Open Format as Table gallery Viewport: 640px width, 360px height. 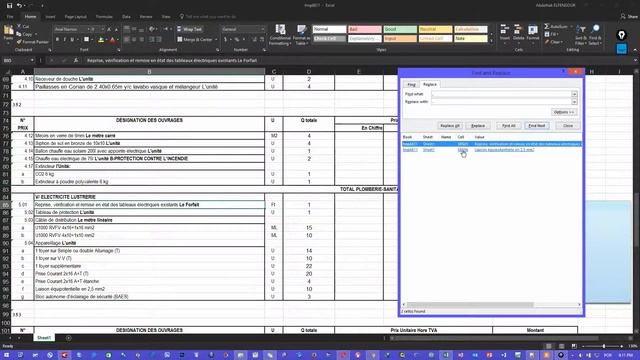302,35
